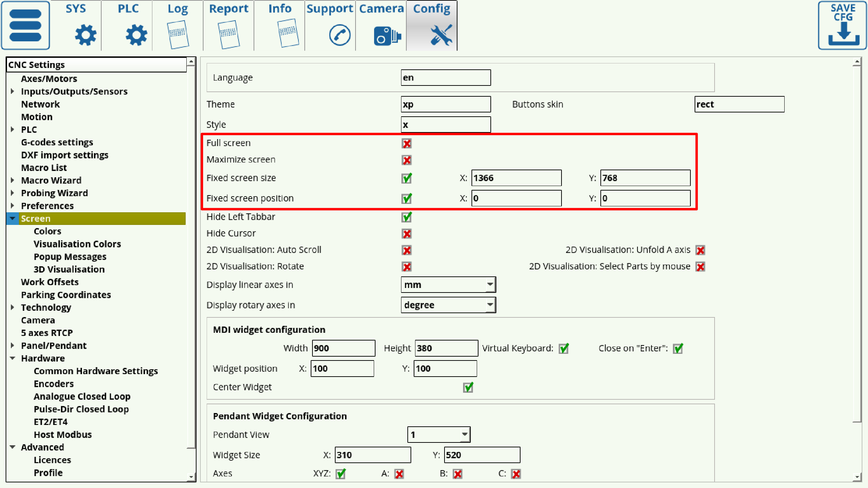This screenshot has width=868, height=488.
Task: Click the Support phone icon
Action: [x=339, y=35]
